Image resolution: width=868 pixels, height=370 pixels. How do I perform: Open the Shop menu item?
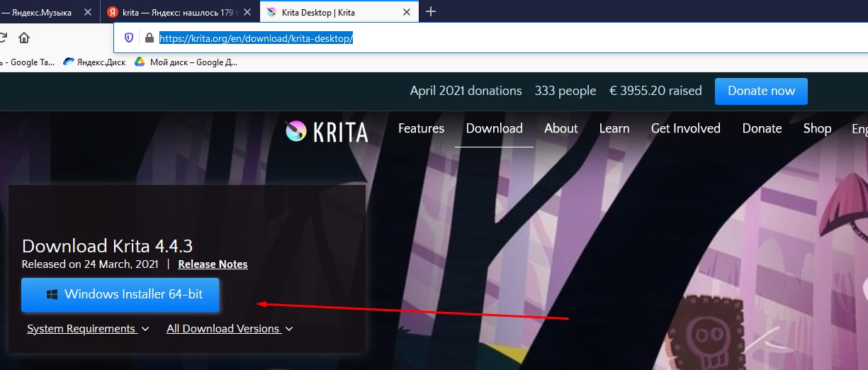(817, 128)
